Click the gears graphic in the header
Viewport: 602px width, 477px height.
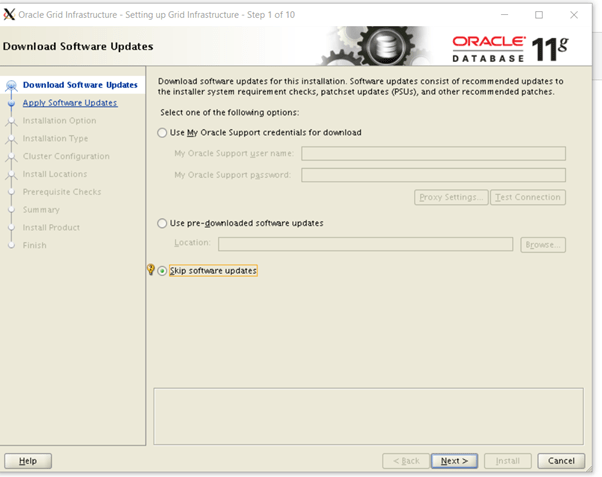380,46
